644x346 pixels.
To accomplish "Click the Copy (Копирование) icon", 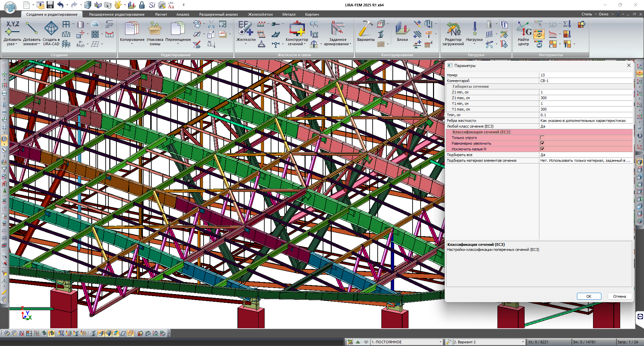I will click(x=132, y=29).
